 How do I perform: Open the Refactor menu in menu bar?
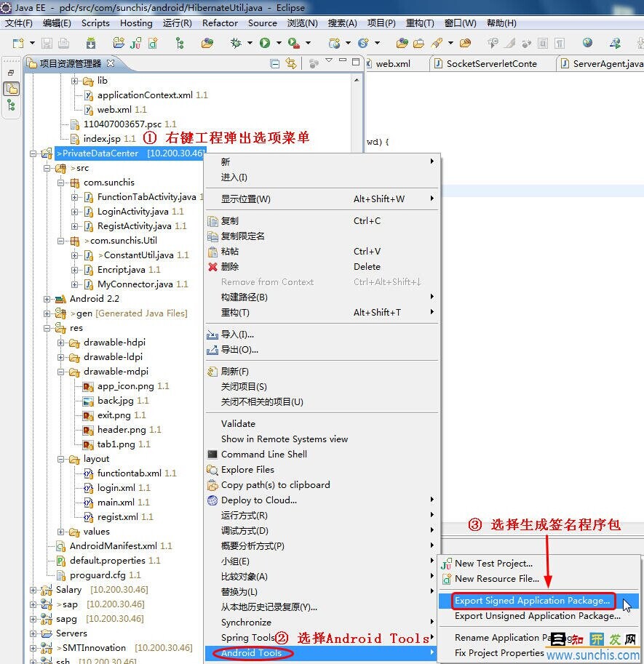click(x=220, y=23)
